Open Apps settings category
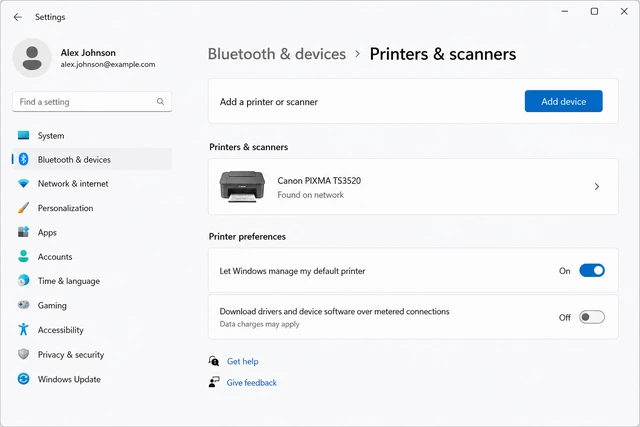 92,232
